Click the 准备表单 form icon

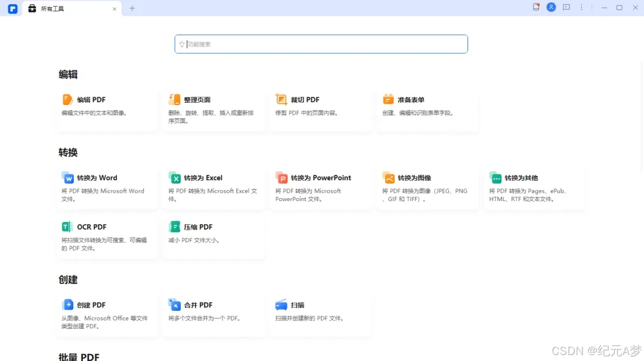(388, 100)
